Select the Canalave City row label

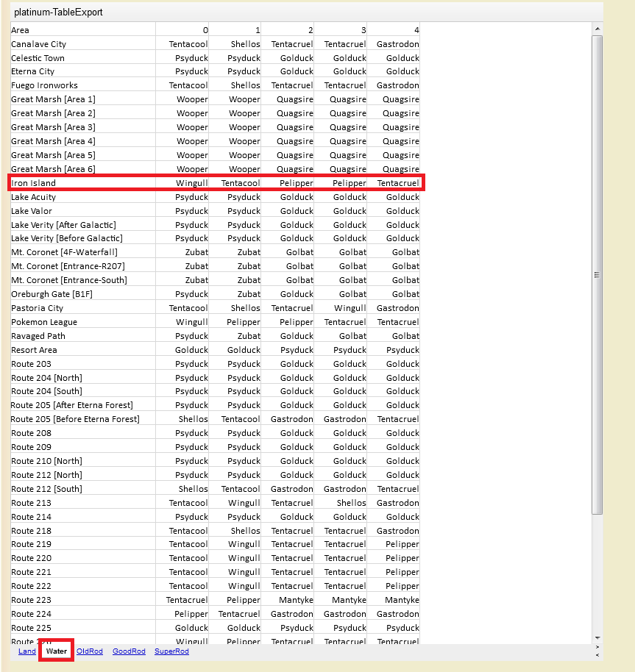[82, 44]
